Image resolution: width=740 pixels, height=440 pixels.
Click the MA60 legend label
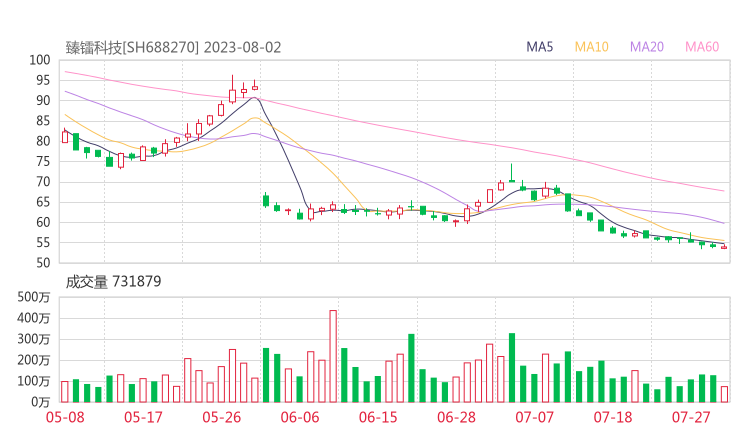[x=702, y=47]
